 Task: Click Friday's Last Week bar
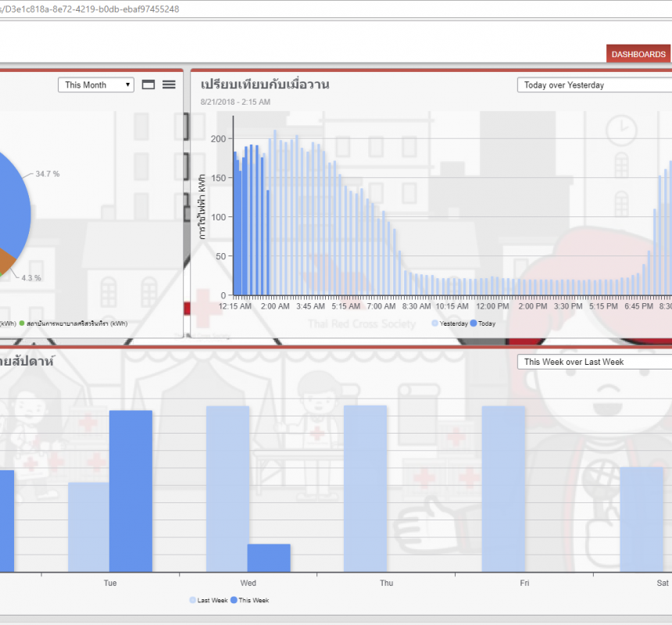click(x=503, y=488)
